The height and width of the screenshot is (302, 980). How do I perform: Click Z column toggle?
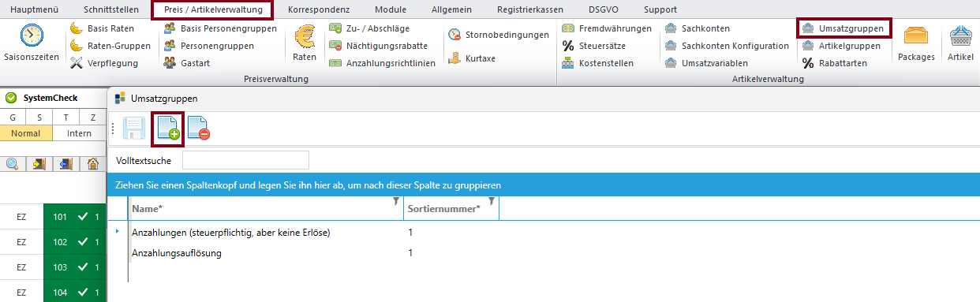92,117
